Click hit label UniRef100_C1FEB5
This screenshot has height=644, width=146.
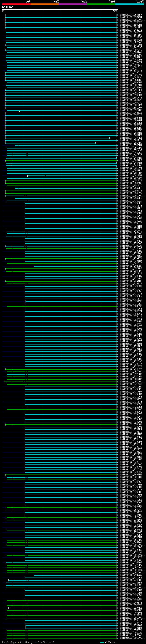point(131,236)
